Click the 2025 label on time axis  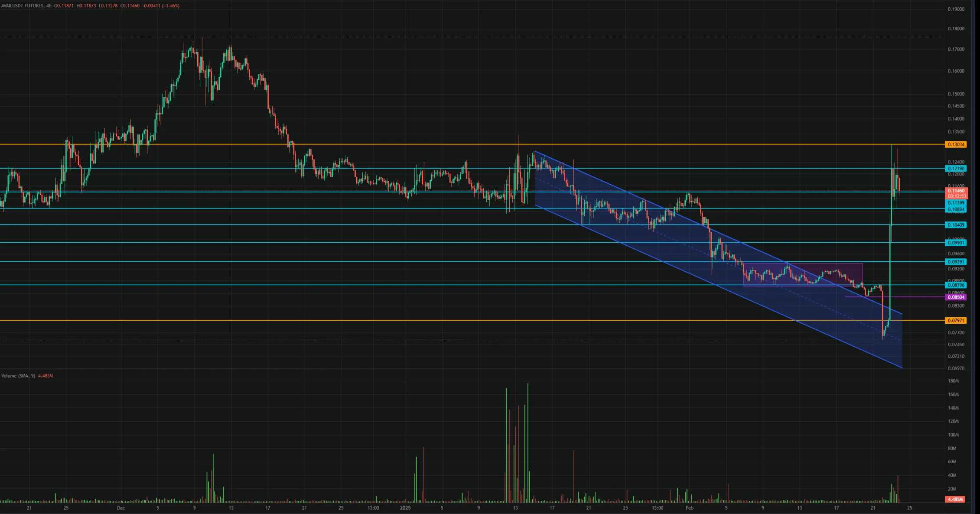pyautogui.click(x=405, y=508)
